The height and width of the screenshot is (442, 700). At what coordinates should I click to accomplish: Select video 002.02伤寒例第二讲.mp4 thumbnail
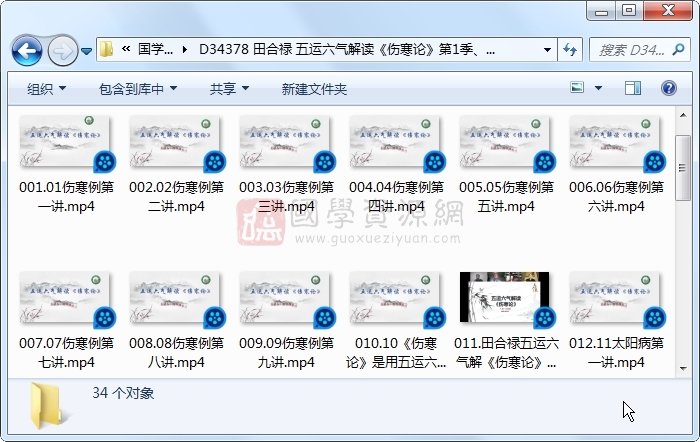click(x=176, y=143)
